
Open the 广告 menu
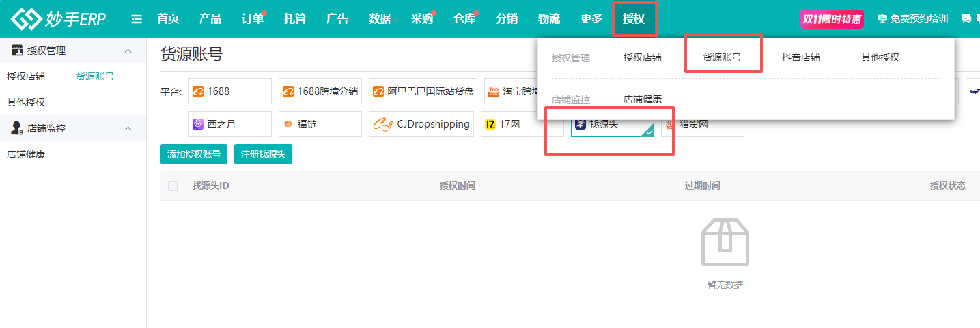pyautogui.click(x=337, y=19)
